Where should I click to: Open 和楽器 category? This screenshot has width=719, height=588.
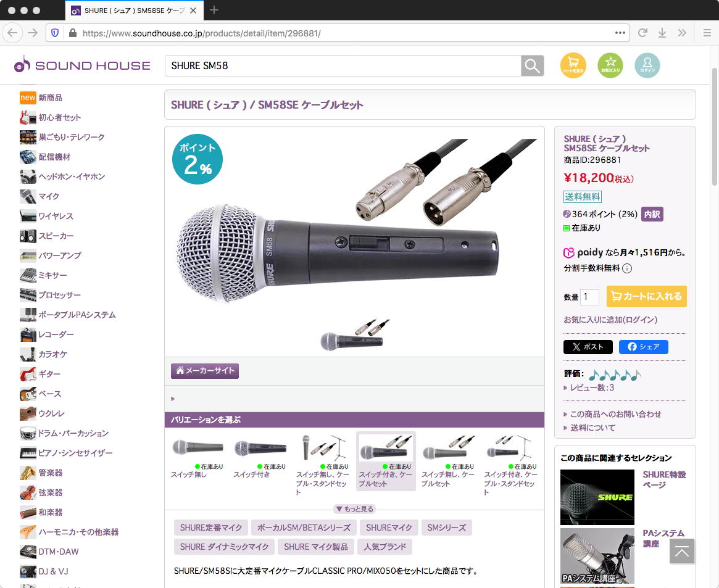(x=41, y=511)
